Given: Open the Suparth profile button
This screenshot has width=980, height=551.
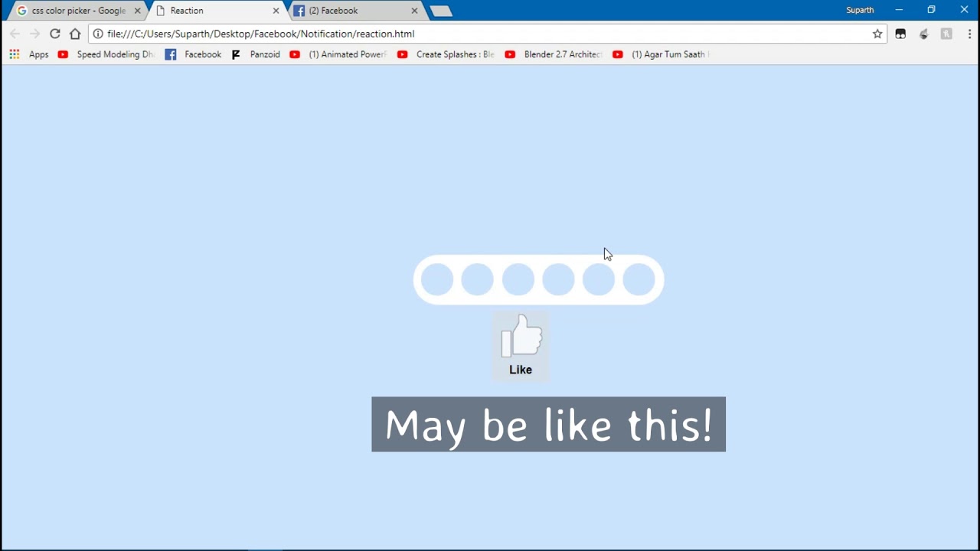Looking at the screenshot, I should click(860, 10).
